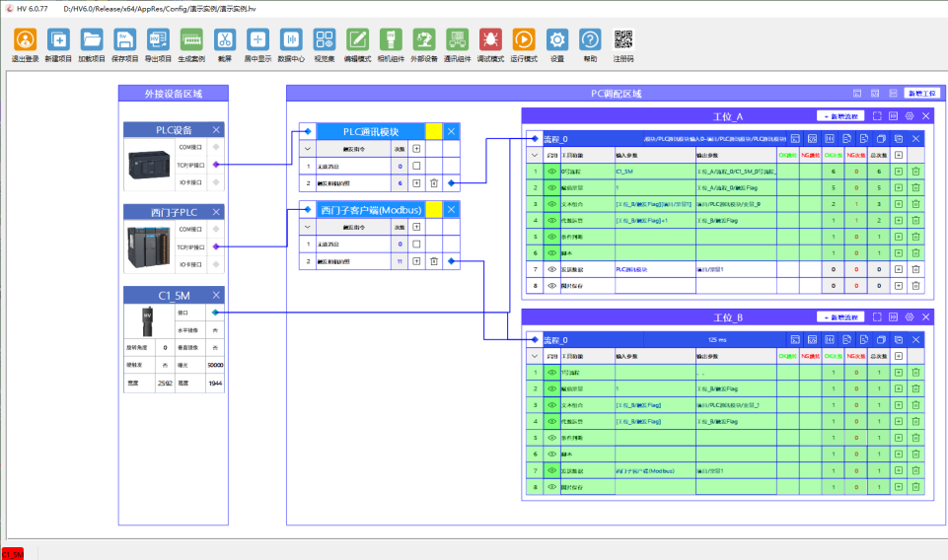Click the 新增工位 button
This screenshot has width=948, height=560.
coord(923,93)
